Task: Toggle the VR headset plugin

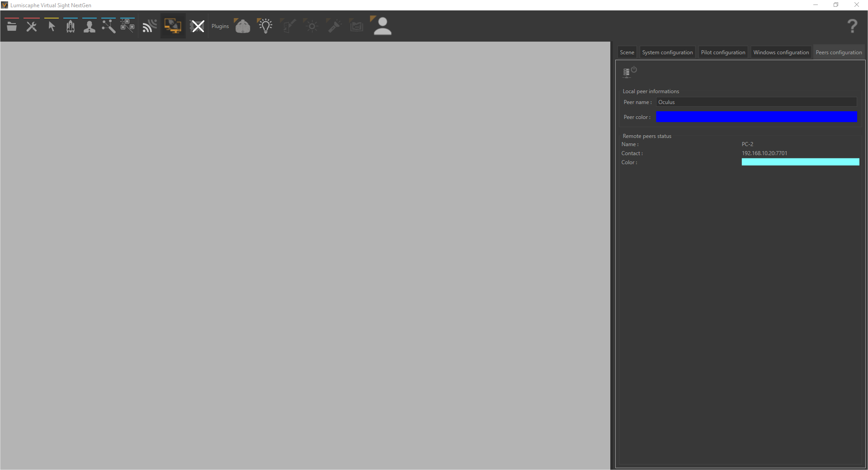Action: [x=243, y=26]
